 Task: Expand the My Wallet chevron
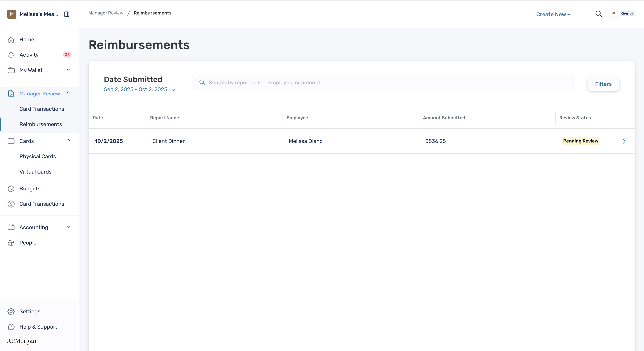(x=68, y=70)
